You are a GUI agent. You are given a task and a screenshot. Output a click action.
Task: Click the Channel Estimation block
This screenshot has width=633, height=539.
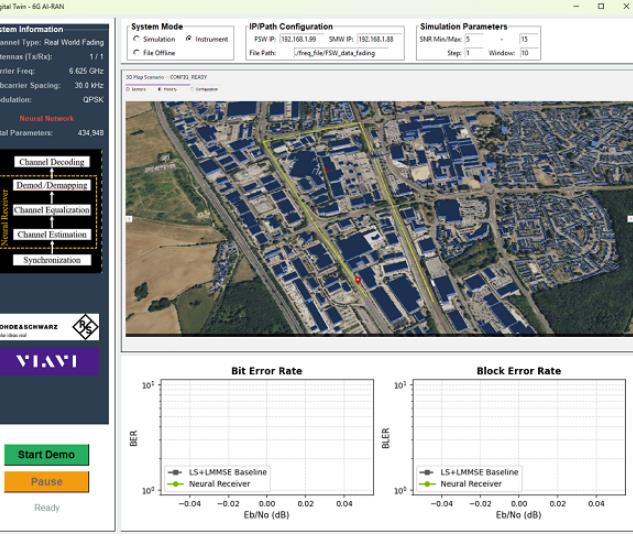[x=52, y=235]
